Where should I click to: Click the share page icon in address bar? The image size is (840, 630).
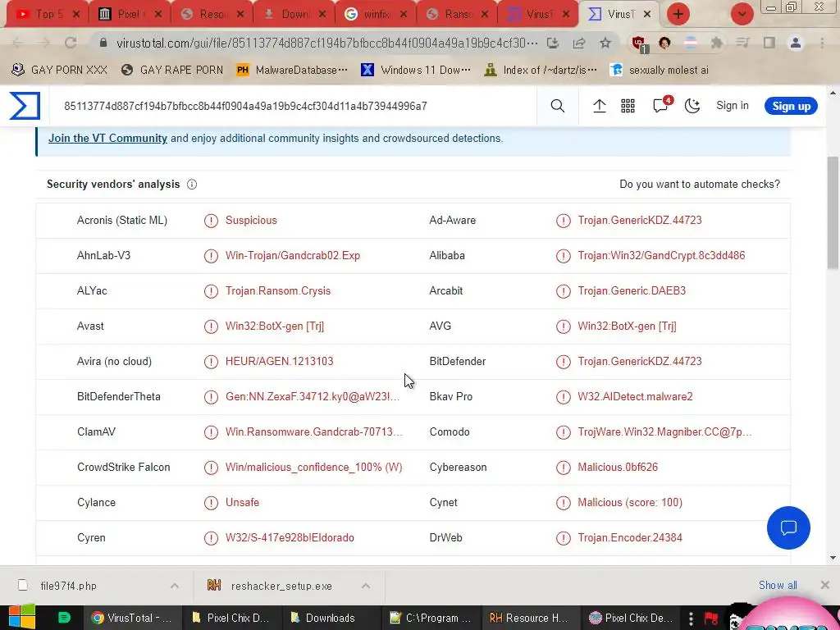[579, 43]
